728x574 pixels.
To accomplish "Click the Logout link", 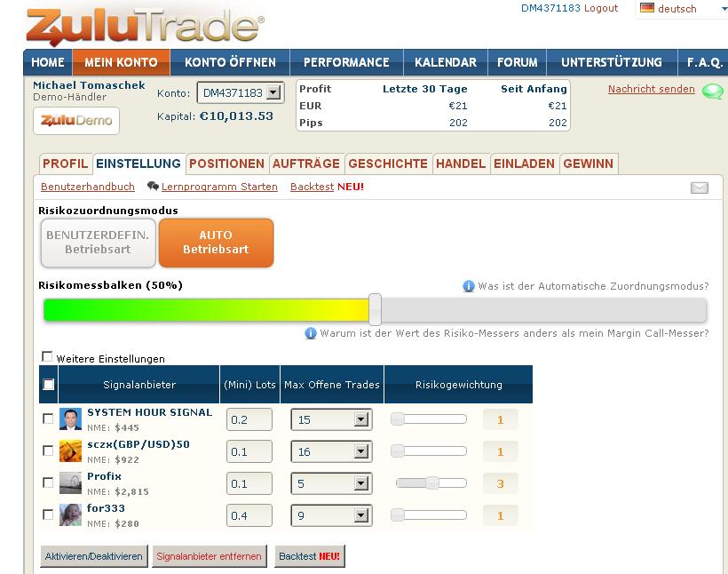I will [x=601, y=8].
